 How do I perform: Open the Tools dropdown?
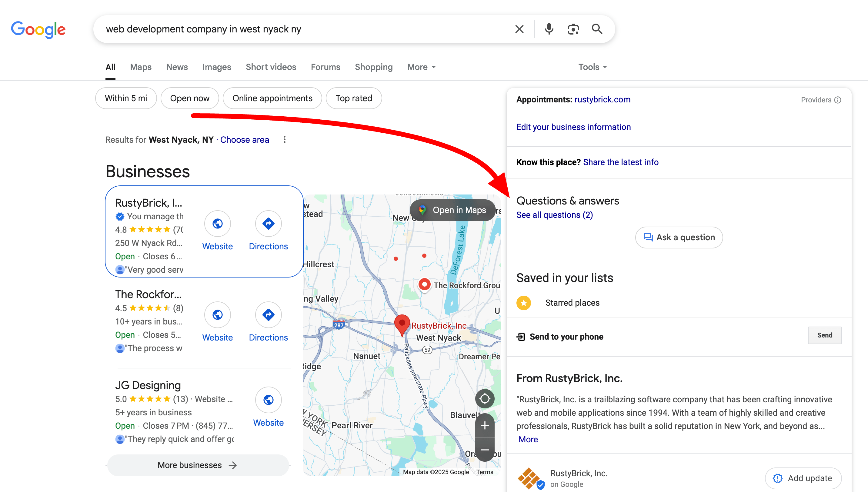[592, 67]
